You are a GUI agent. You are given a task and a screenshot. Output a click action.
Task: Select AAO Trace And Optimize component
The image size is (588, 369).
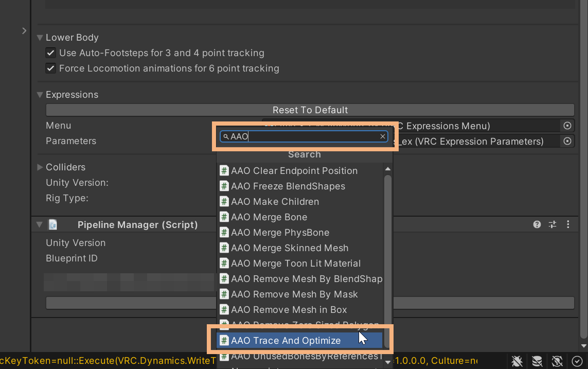(x=299, y=341)
